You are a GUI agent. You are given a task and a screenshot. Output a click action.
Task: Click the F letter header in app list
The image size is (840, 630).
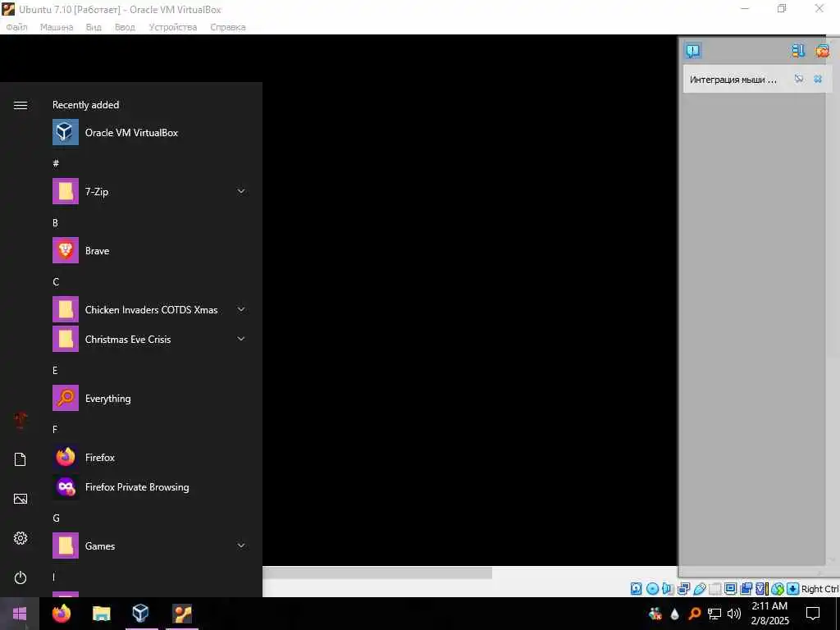pos(55,429)
